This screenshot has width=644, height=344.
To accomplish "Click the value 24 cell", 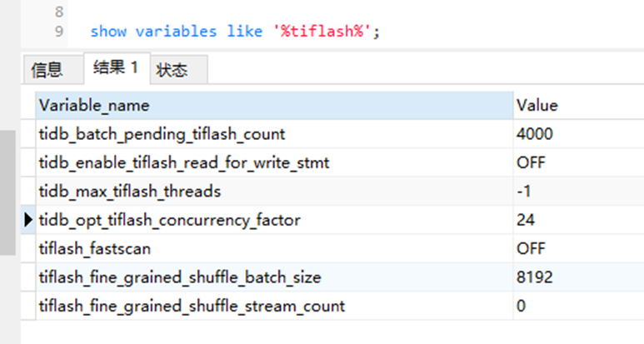I will coord(526,220).
